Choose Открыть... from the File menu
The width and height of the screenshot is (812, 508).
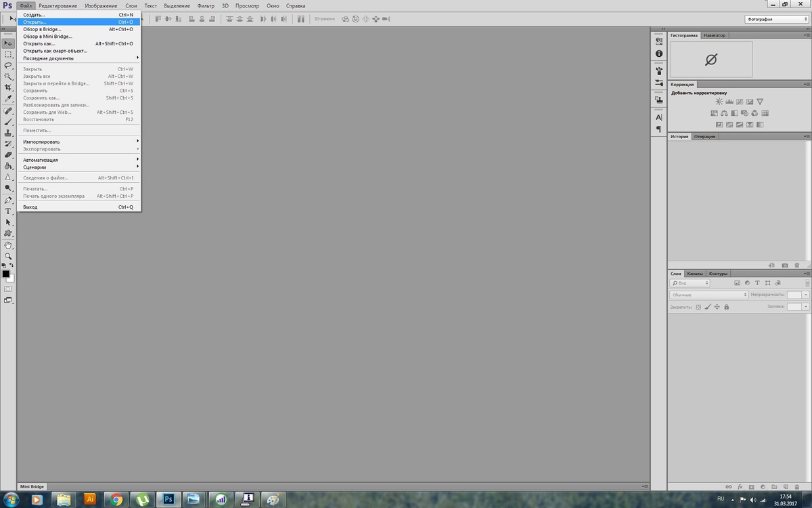79,22
